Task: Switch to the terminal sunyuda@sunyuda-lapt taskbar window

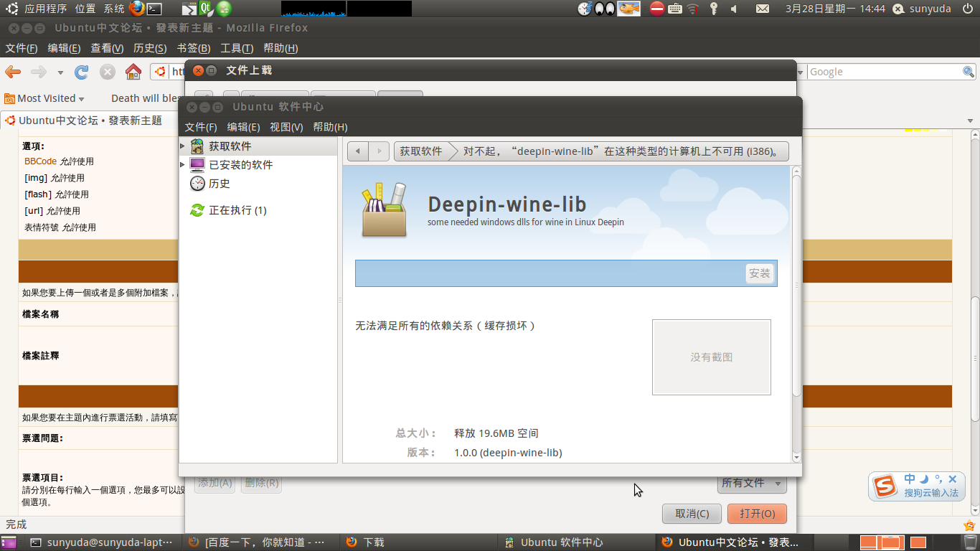Action: click(x=104, y=542)
